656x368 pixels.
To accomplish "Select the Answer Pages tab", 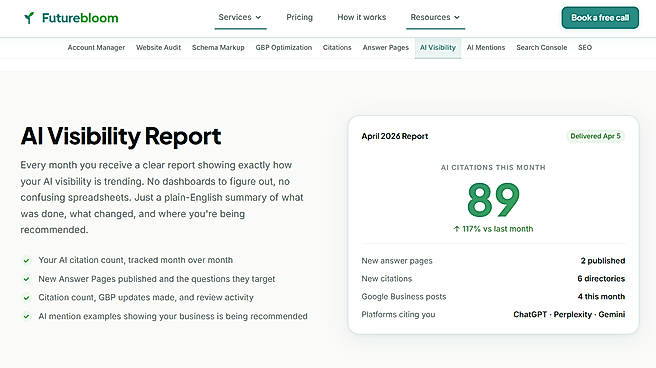I will (385, 48).
